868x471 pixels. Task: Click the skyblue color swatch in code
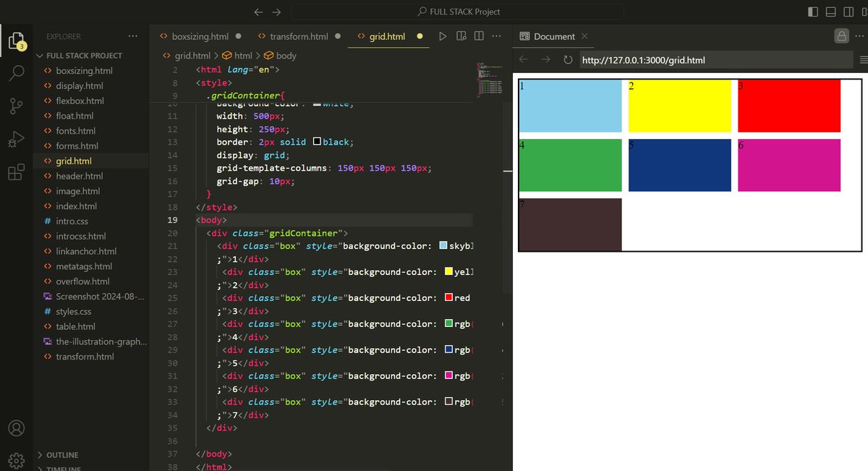click(x=443, y=246)
